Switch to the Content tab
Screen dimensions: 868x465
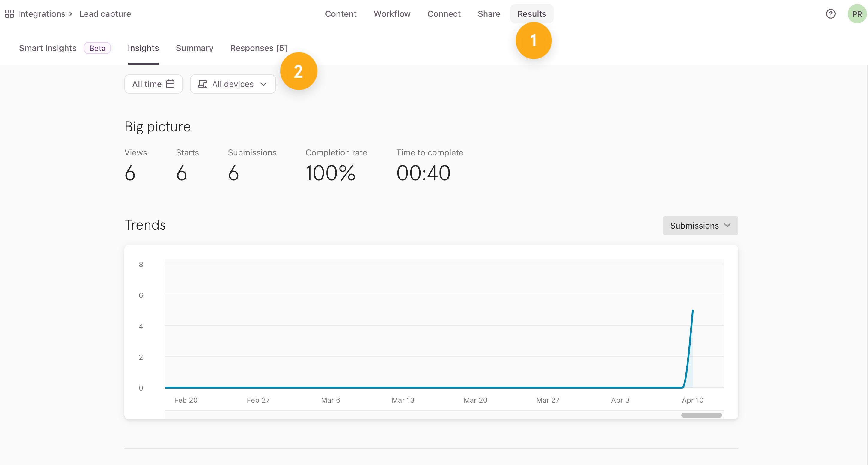coord(341,14)
